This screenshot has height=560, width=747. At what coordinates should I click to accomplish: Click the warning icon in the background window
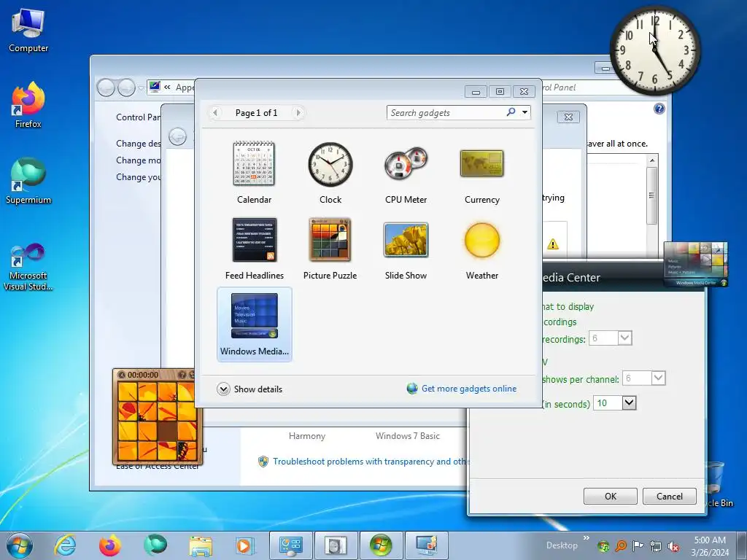point(553,244)
